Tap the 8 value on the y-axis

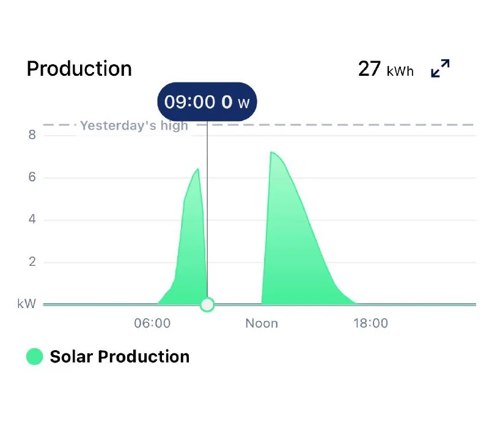click(32, 135)
